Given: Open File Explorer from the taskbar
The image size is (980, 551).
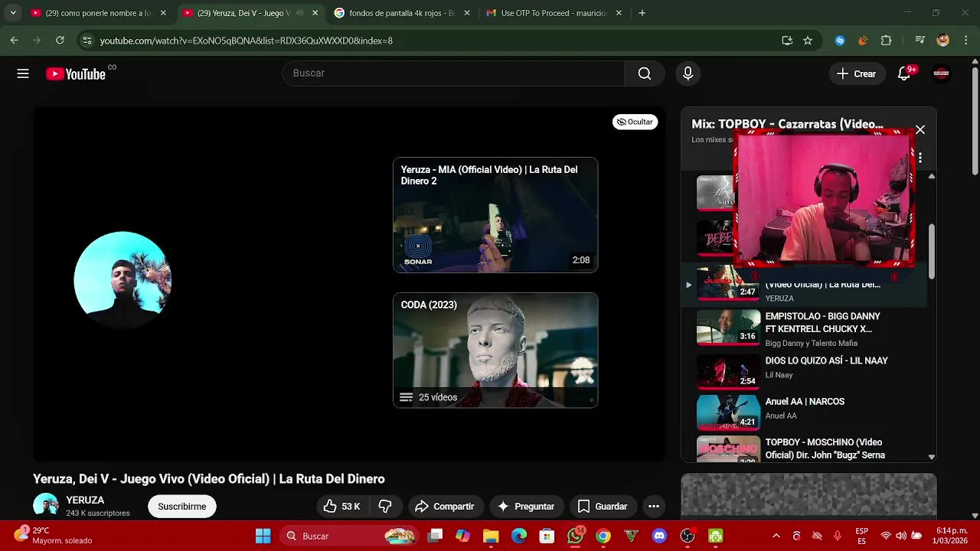Looking at the screenshot, I should click(491, 536).
